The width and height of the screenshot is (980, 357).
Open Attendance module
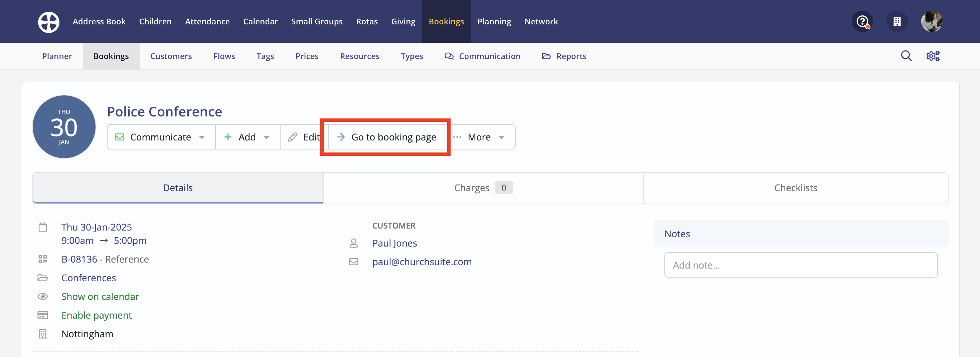coord(207,22)
